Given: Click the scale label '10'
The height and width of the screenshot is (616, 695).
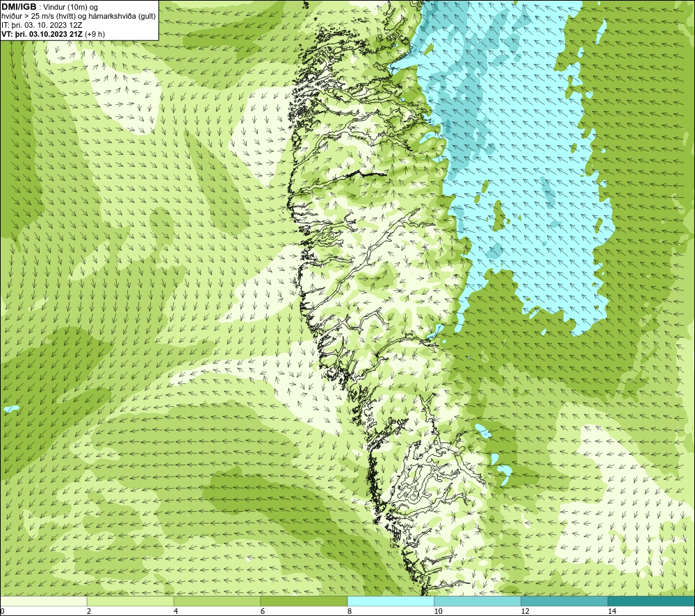Looking at the screenshot, I should click(438, 612).
